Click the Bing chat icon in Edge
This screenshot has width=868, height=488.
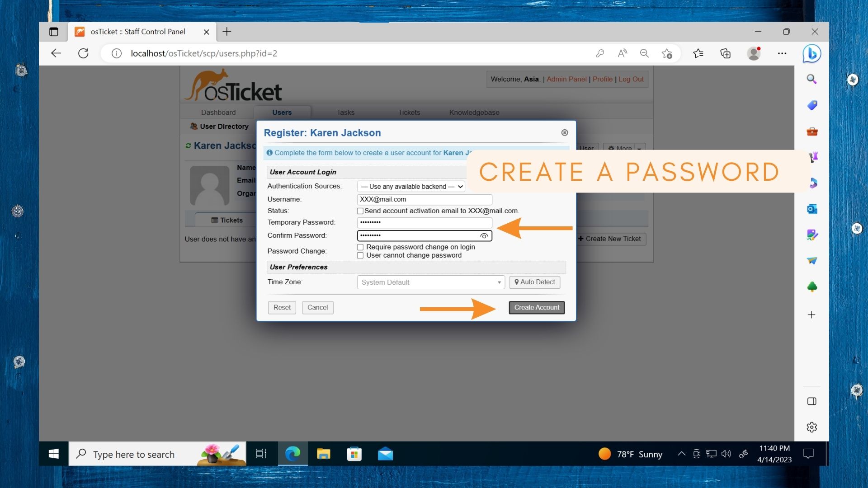tap(811, 54)
